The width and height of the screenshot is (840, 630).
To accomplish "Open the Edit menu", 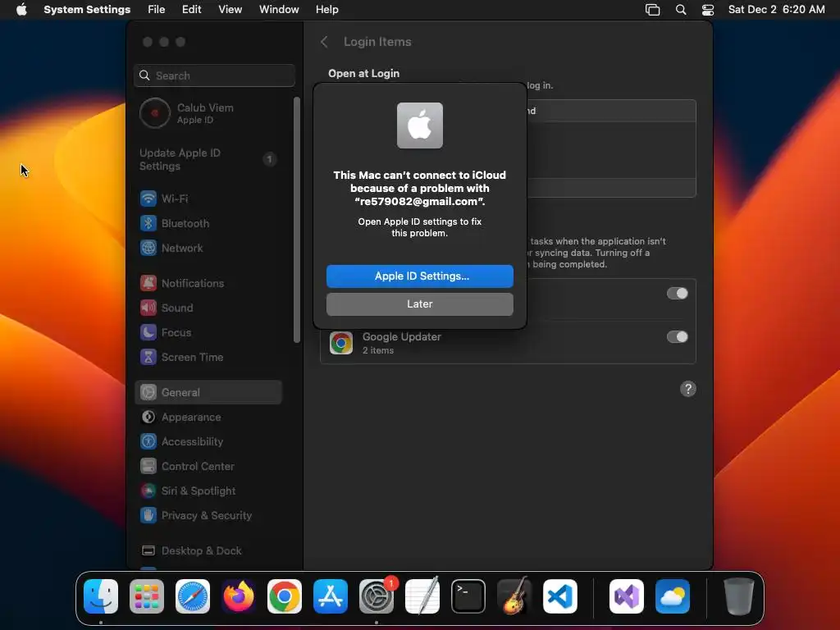I will coord(191,10).
